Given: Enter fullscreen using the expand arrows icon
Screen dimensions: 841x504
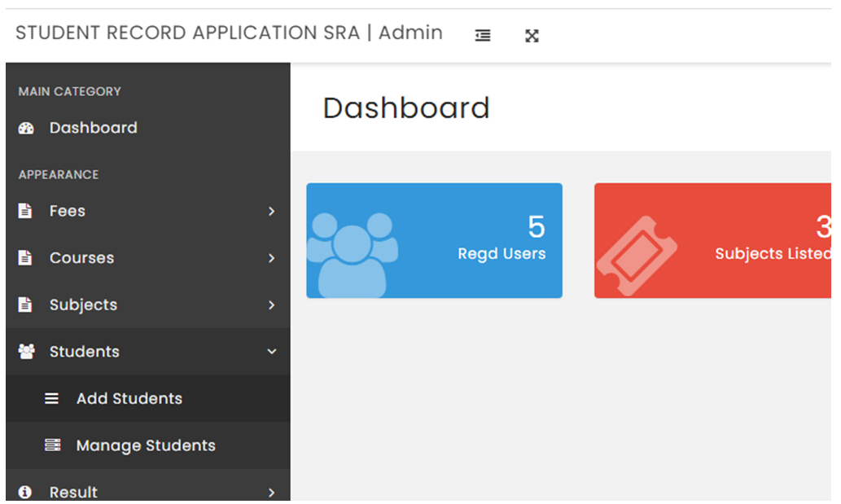Looking at the screenshot, I should point(532,36).
